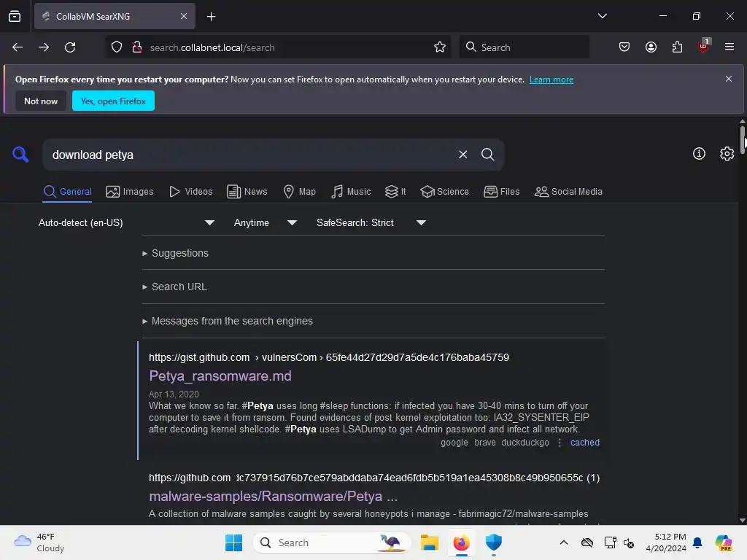This screenshot has width=747, height=560.
Task: Click the scrollbar down arrow
Action: pyautogui.click(x=742, y=521)
